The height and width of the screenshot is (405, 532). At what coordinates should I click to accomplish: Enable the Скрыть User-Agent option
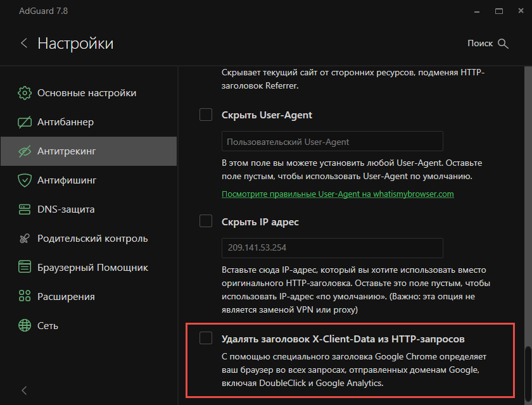pos(205,115)
